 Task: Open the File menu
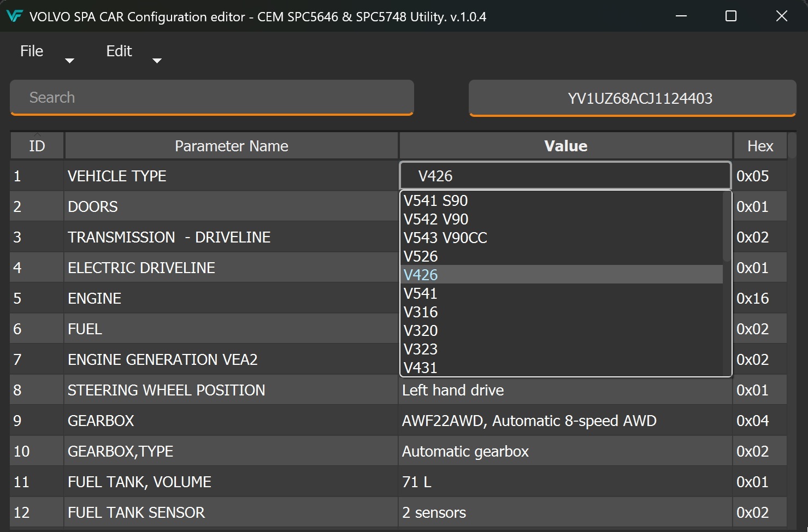(32, 51)
